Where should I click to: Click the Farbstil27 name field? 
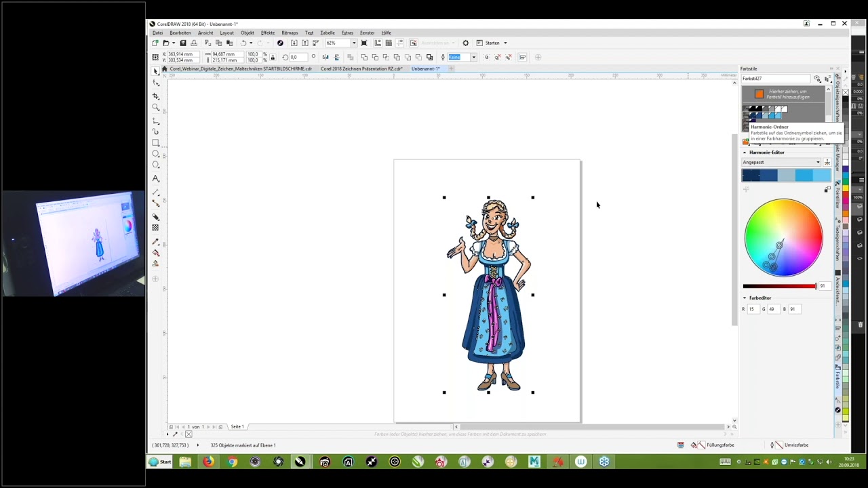tap(776, 79)
